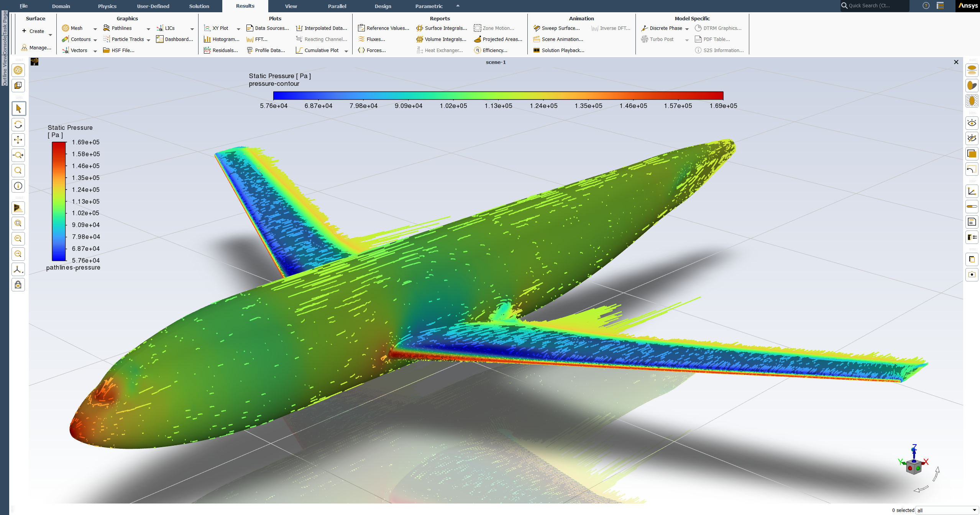Switch to the Physics tab
The image size is (980, 515).
pyautogui.click(x=107, y=6)
